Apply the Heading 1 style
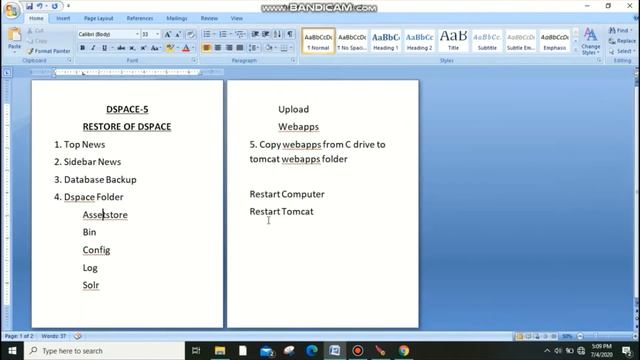The width and height of the screenshot is (640, 360). coord(386,41)
